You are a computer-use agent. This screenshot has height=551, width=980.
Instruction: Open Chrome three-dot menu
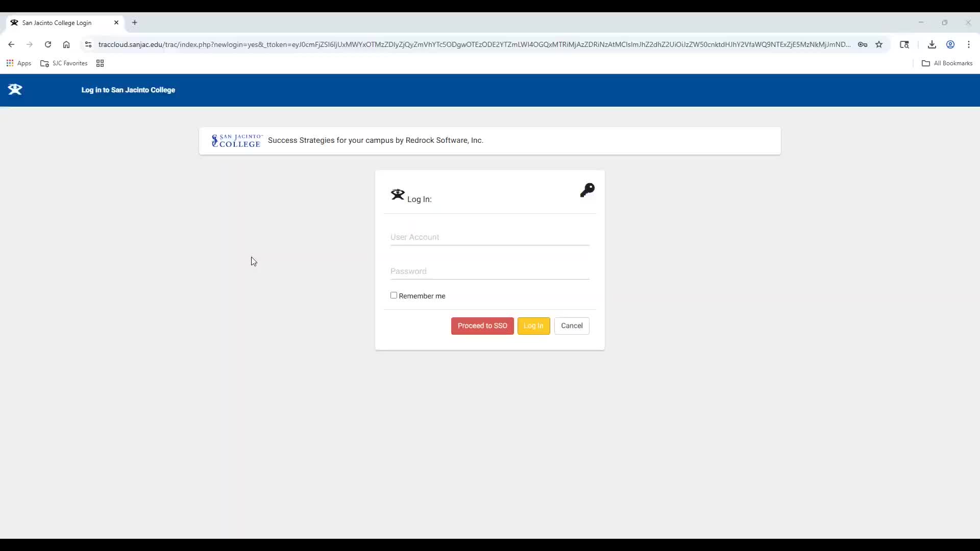969,44
